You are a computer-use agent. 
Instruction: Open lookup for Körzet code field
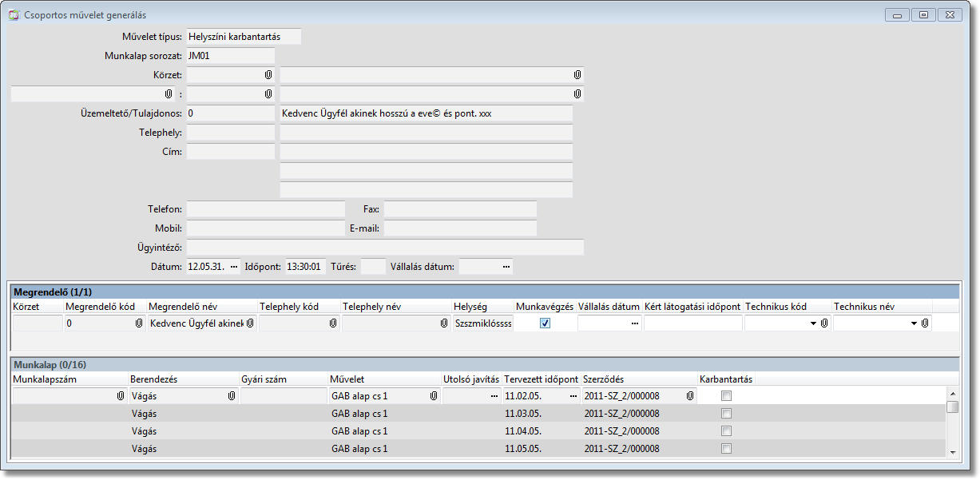point(268,75)
